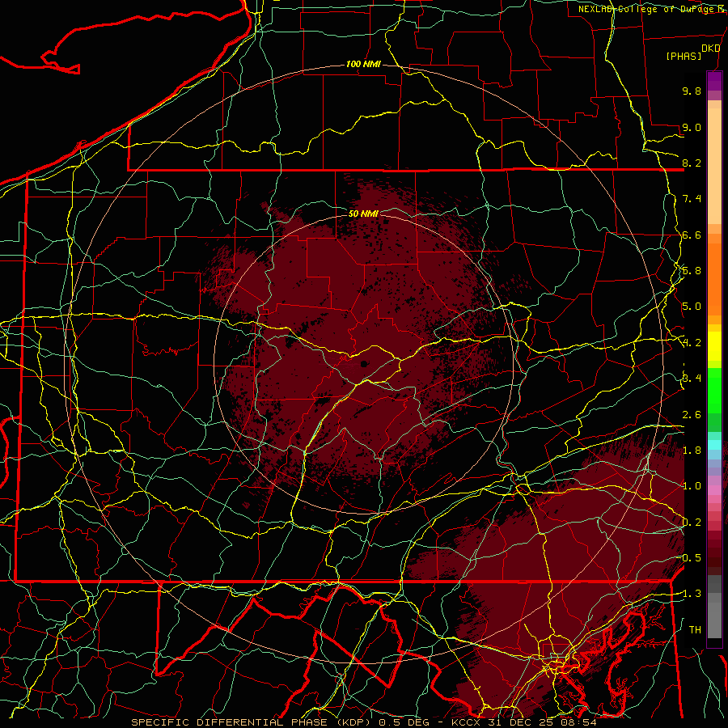Click the 50 NMI range ring label
Screen dimensions: 728x728
pos(363,214)
